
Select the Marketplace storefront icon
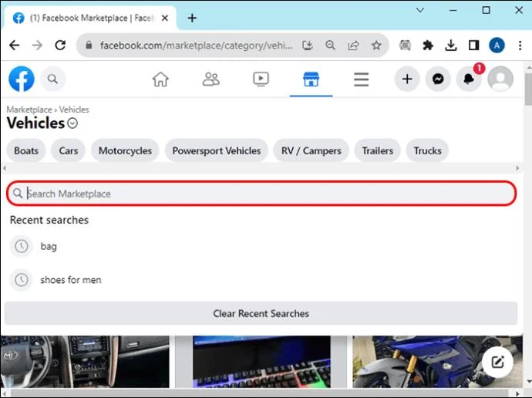(311, 79)
